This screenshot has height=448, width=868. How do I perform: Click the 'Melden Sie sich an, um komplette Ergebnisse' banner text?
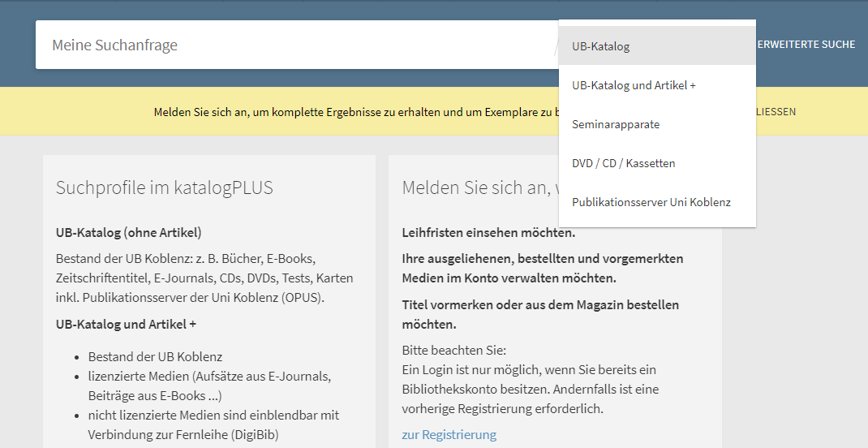coord(355,113)
